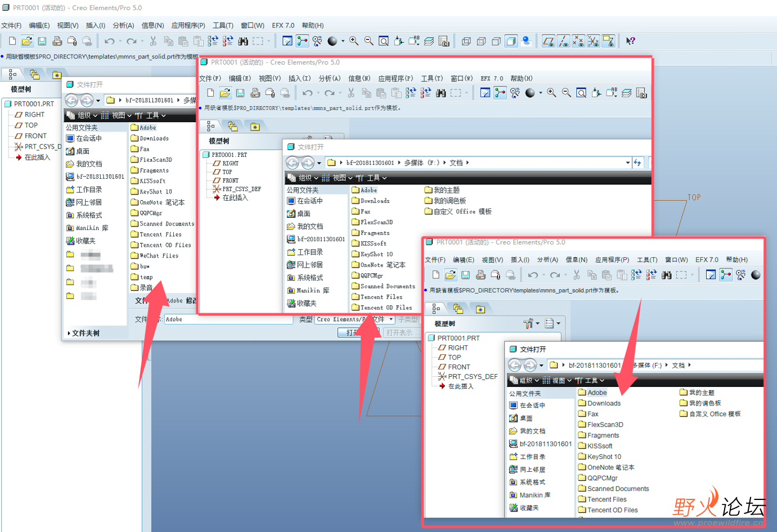Viewport: 777px width, 532px height.
Task: Open the 工具 dropdown in the lower-right file dialog
Action: 590,381
